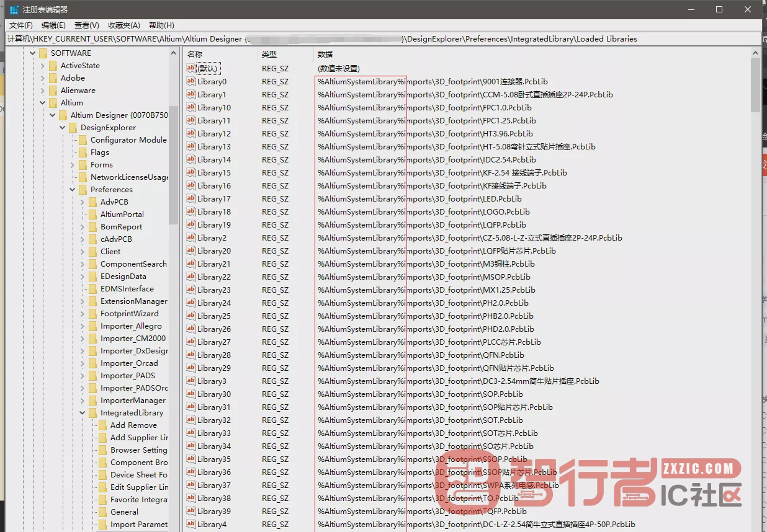
Task: Expand the ActiveState key
Action: [43, 66]
